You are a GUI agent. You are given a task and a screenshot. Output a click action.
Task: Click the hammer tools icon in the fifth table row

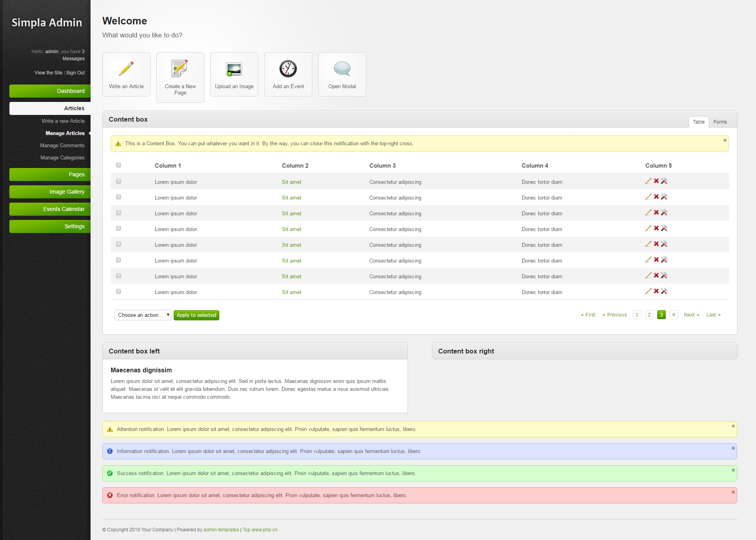tap(664, 244)
